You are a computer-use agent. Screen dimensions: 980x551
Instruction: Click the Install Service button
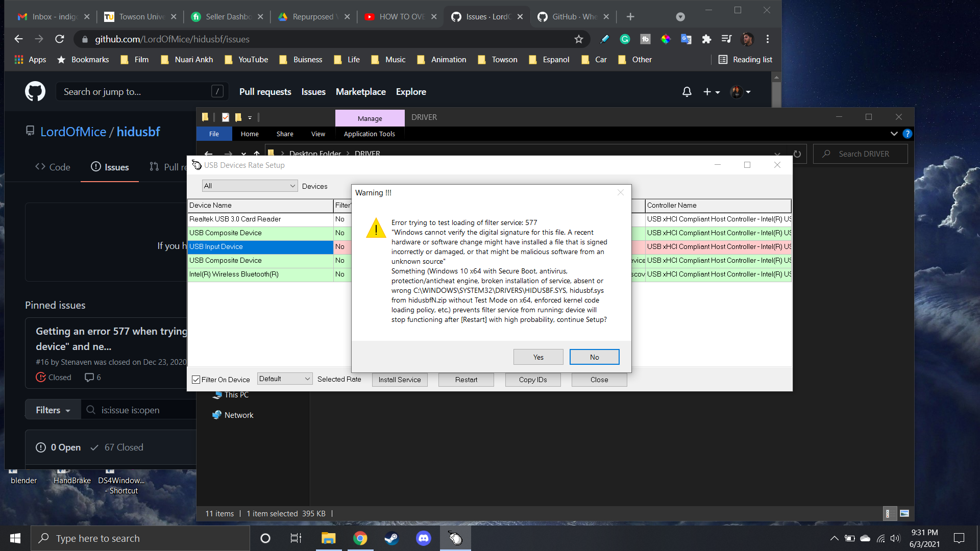tap(400, 380)
